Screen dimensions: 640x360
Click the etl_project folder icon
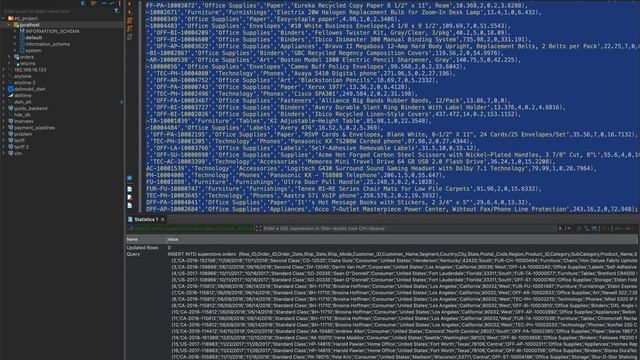pos(11,18)
